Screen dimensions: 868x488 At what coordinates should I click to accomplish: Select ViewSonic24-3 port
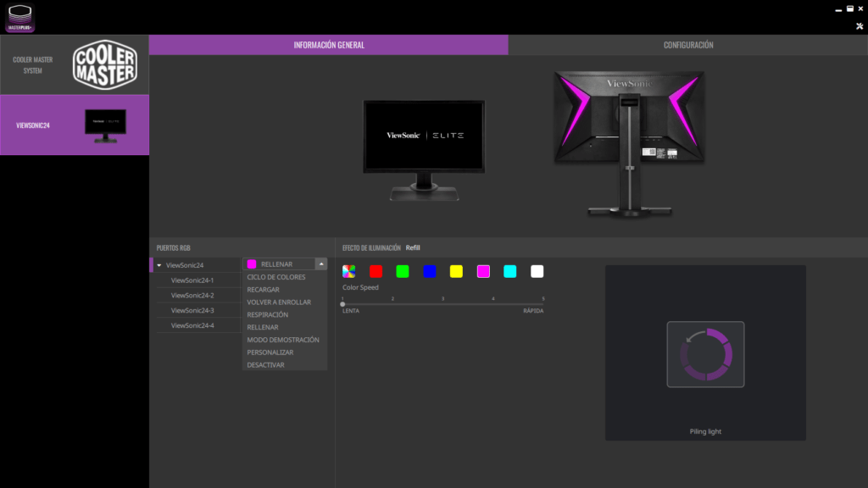tap(192, 310)
